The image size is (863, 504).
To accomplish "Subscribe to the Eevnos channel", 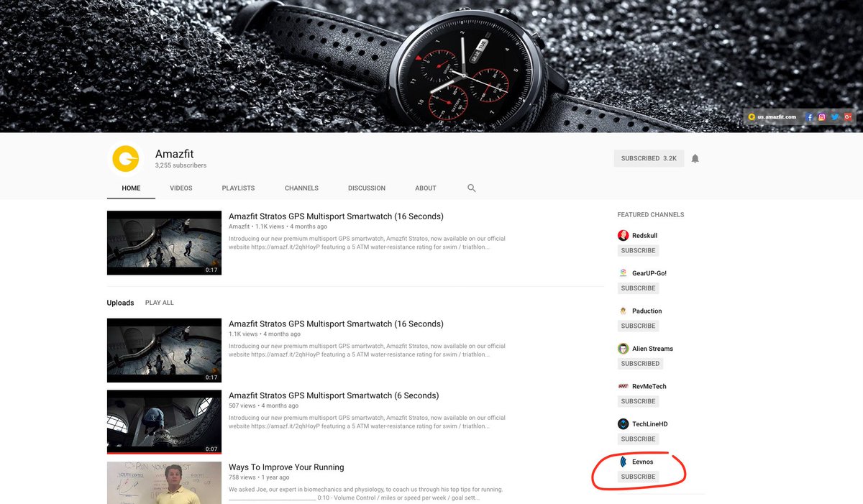I will click(x=638, y=477).
